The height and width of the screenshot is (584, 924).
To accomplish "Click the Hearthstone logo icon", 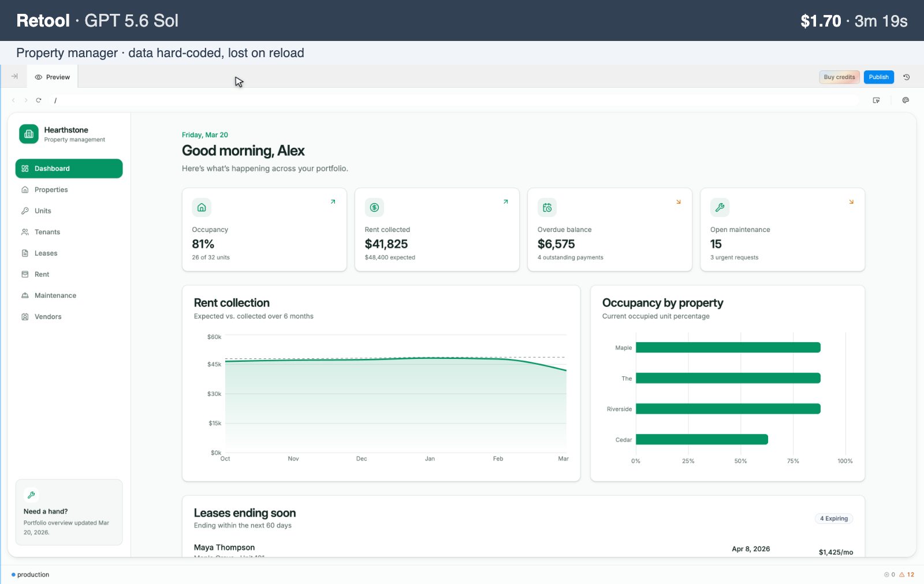I will click(29, 134).
